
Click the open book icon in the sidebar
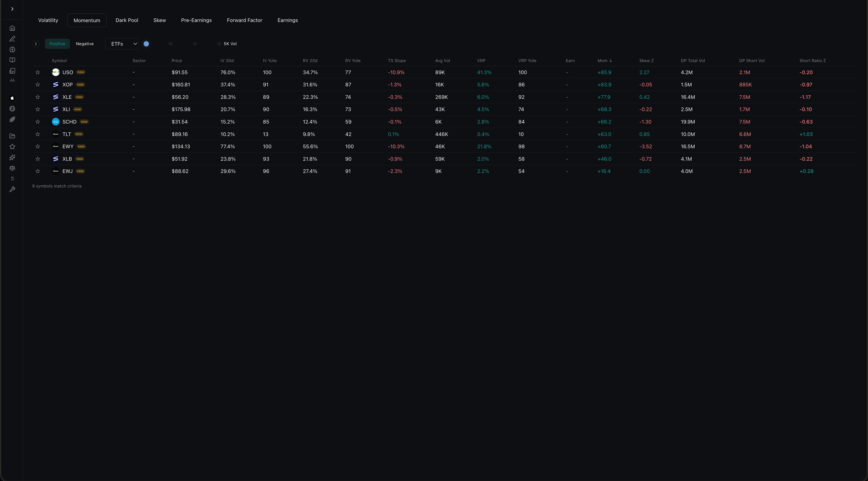coord(12,60)
